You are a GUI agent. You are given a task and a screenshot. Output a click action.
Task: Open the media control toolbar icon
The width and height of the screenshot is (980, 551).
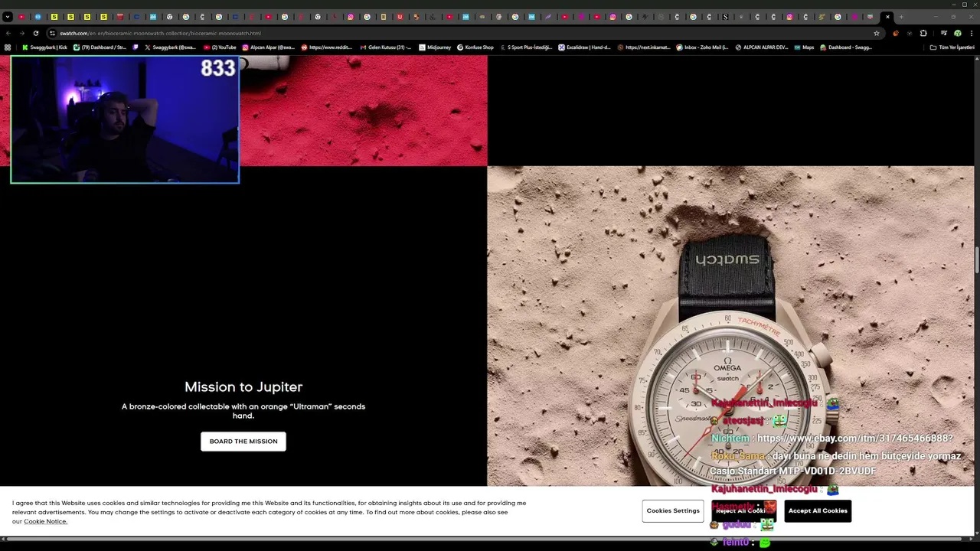coord(944,33)
